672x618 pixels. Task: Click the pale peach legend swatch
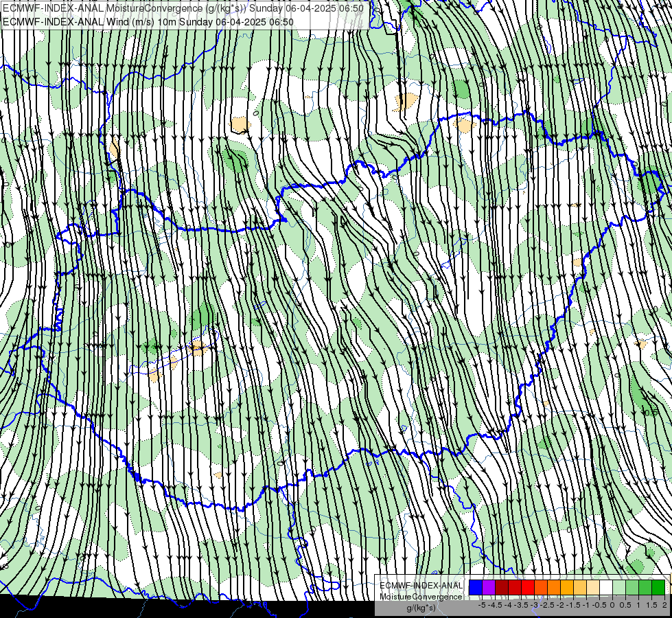point(593,587)
